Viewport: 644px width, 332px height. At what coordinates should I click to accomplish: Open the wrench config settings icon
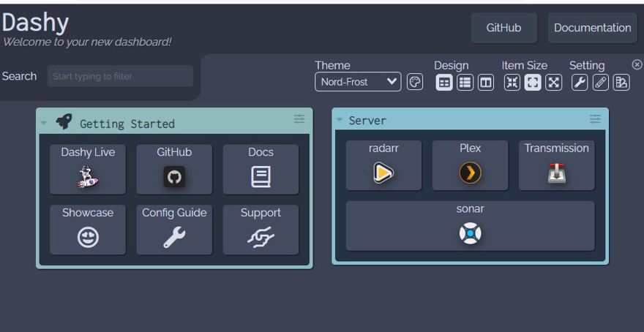(580, 83)
